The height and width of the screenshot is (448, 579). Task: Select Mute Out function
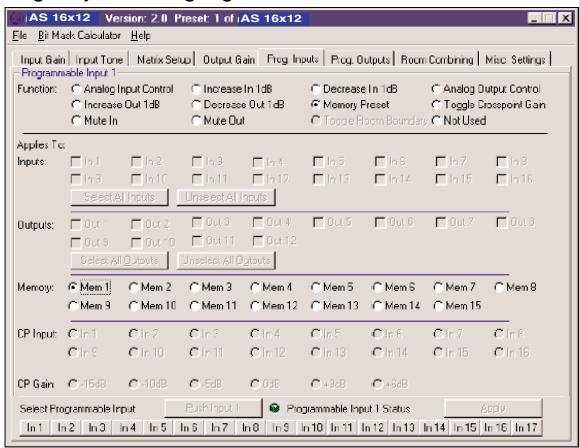(x=219, y=121)
